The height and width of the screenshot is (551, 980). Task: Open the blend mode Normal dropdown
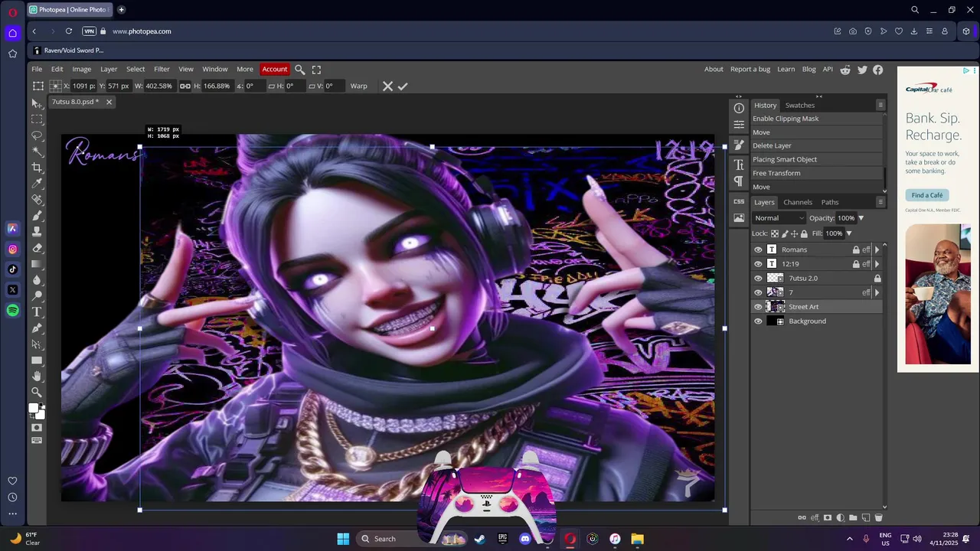779,218
